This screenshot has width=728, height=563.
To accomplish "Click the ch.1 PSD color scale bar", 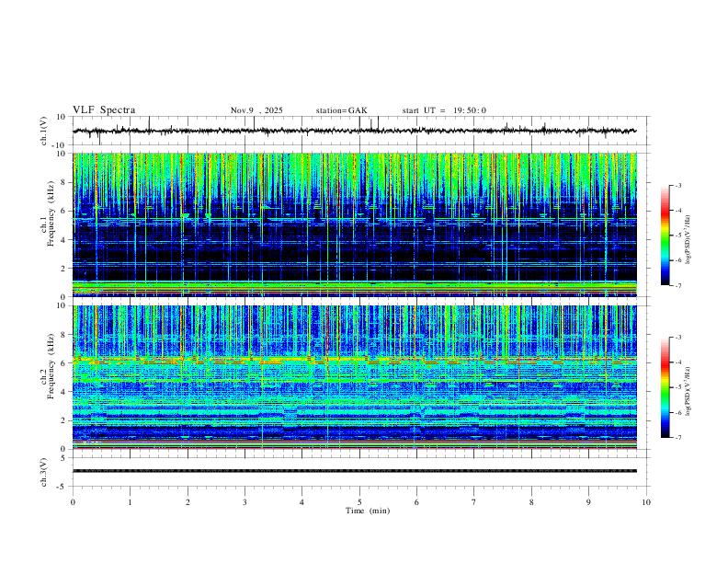I will 665,236.
